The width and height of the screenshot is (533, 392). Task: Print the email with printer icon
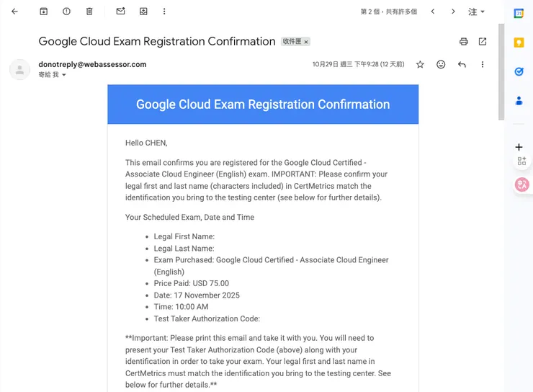(x=463, y=42)
